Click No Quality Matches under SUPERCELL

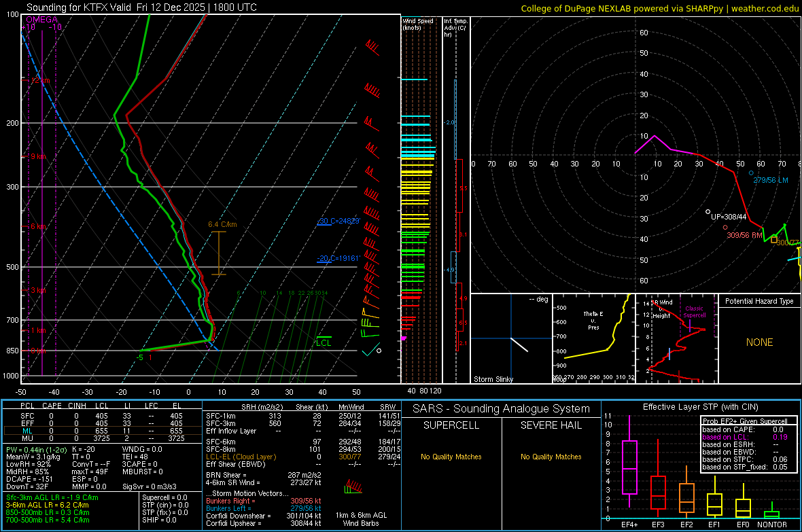click(x=451, y=457)
